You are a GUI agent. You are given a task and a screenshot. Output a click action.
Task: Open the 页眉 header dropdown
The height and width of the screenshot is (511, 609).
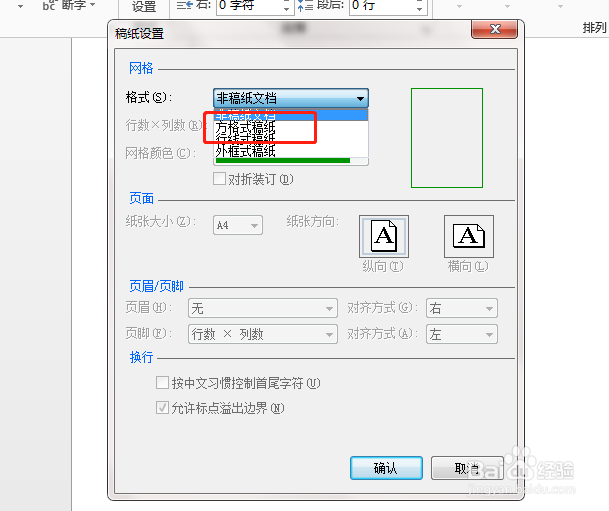[x=263, y=308]
